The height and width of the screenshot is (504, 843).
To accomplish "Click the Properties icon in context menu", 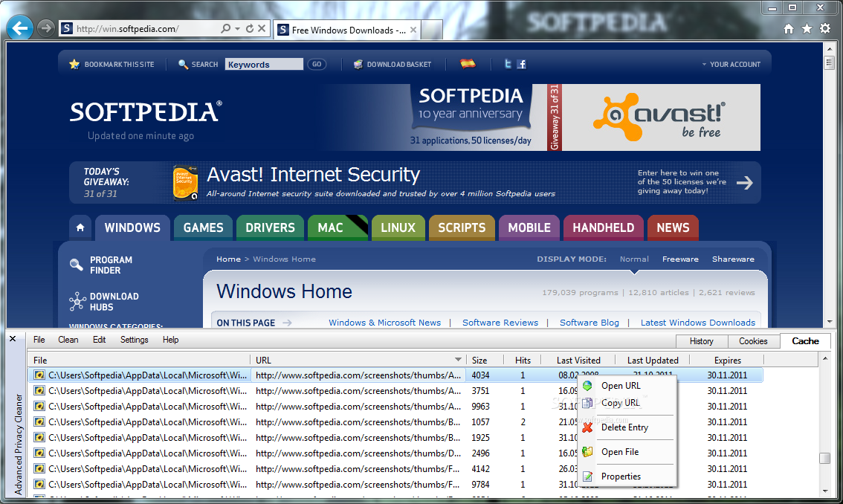I will 587,476.
